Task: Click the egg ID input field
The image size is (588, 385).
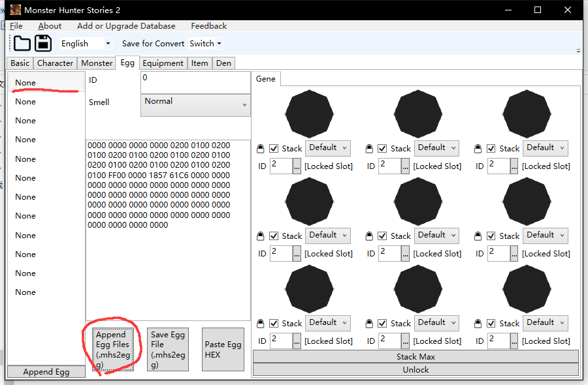Action: tap(195, 82)
